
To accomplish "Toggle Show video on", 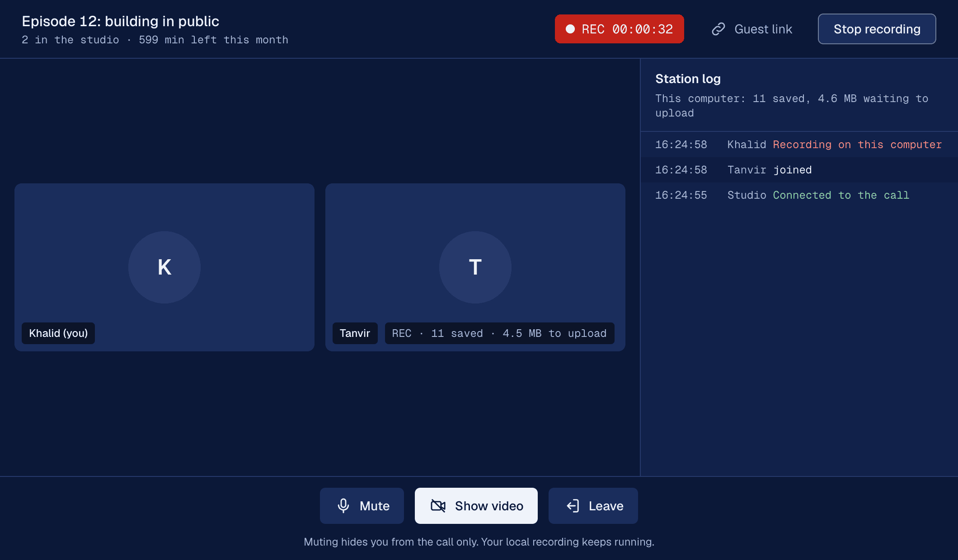I will pyautogui.click(x=476, y=506).
